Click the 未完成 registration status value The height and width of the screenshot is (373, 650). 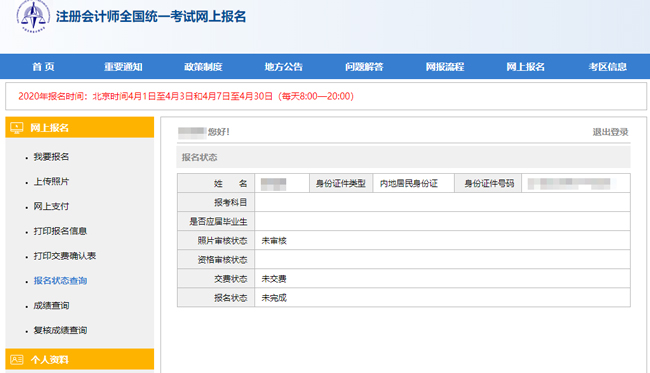click(x=274, y=298)
